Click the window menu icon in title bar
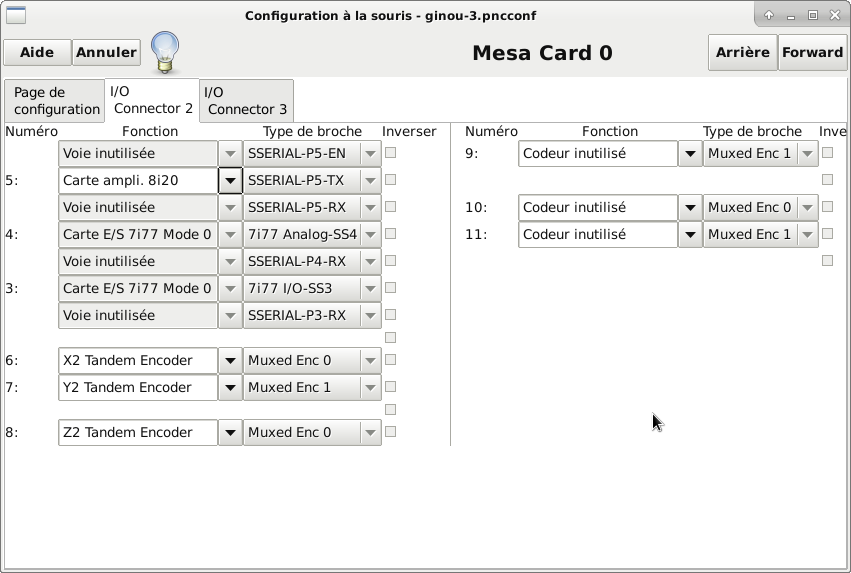Image resolution: width=851 pixels, height=573 pixels. (x=16, y=15)
